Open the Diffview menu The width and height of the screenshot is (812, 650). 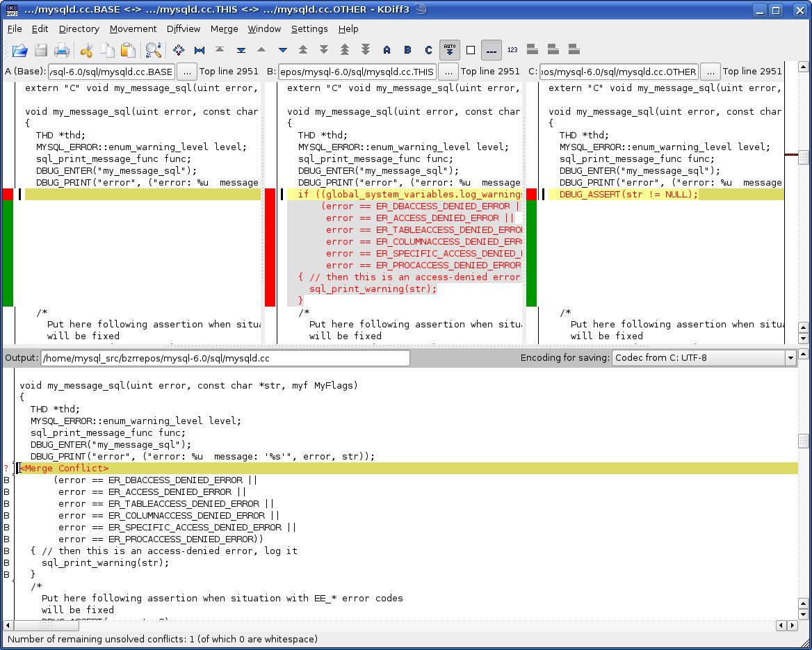point(184,29)
